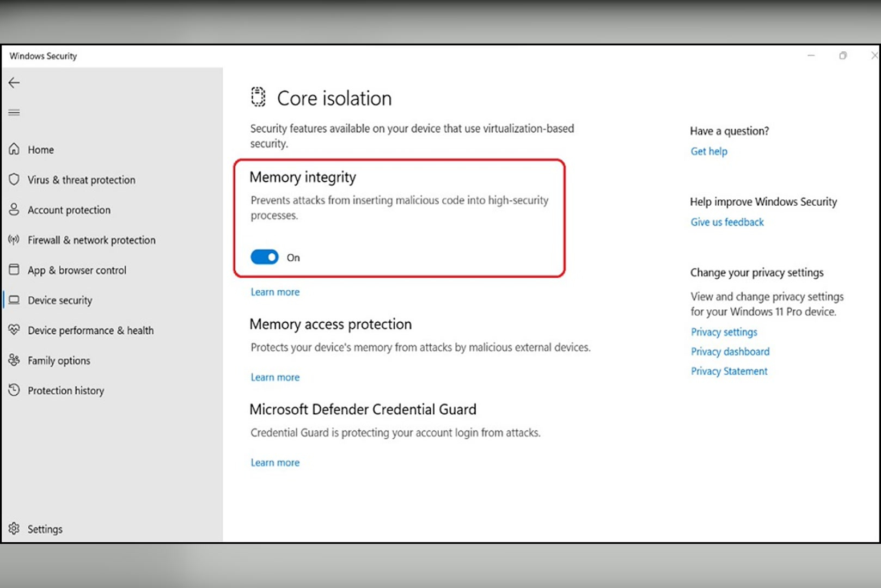Open the Privacy dashboard link
The image size is (881, 588).
pyautogui.click(x=730, y=352)
